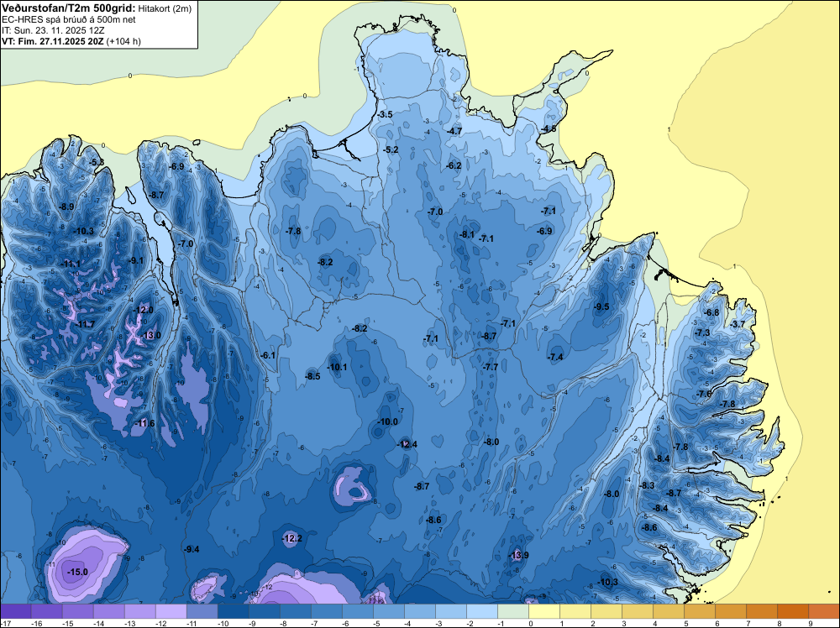Click the "(+104 h)" forecast offset text

pos(123,41)
